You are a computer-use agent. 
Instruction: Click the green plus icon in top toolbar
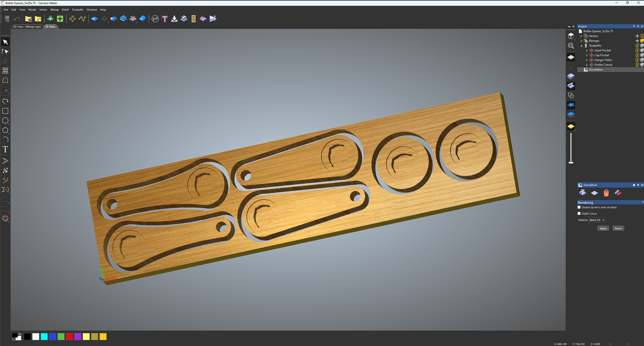[x=60, y=19]
